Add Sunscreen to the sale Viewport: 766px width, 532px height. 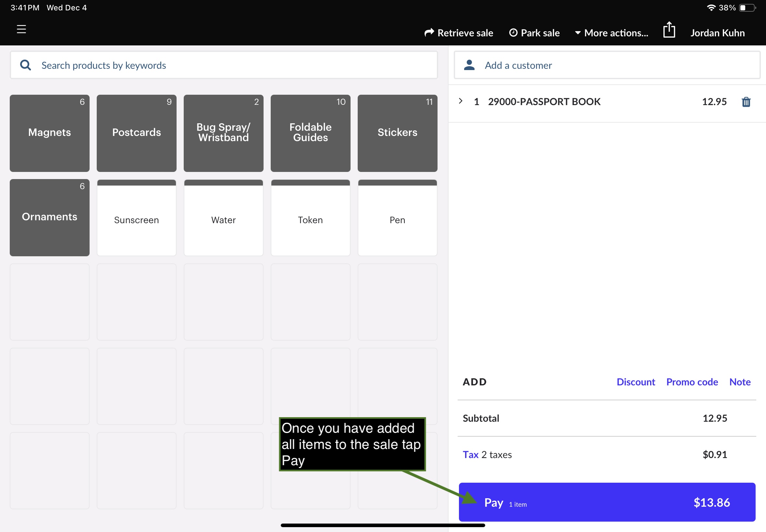(136, 217)
